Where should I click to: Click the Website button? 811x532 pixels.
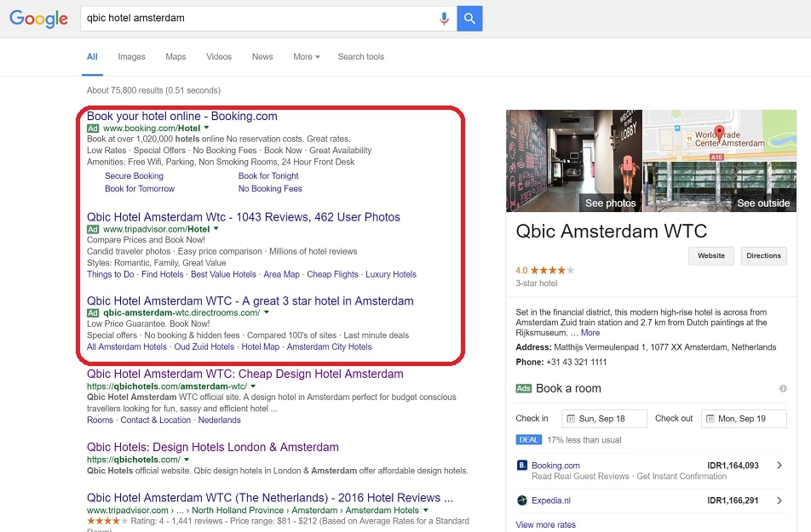pos(711,255)
